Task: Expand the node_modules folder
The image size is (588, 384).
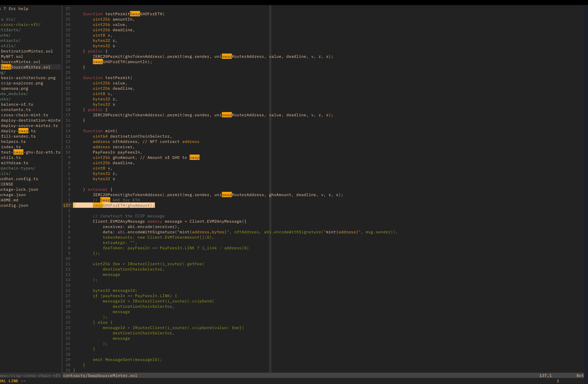Action: coord(14,94)
